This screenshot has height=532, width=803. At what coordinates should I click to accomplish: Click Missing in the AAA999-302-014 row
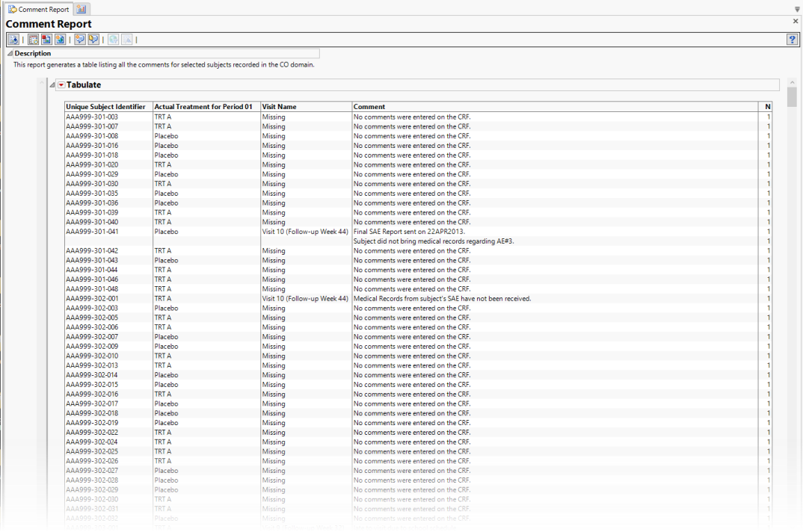pos(274,375)
